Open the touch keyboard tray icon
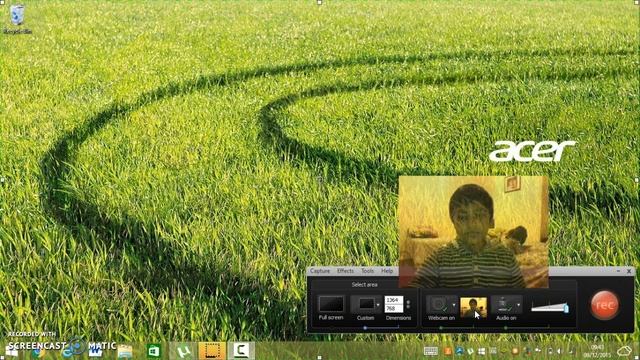The height and width of the screenshot is (360, 640). (431, 351)
